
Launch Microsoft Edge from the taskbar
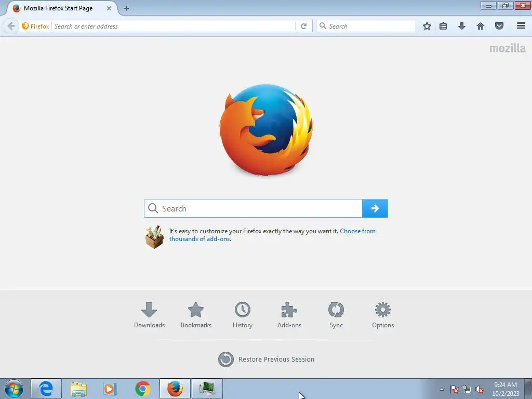[x=46, y=389]
